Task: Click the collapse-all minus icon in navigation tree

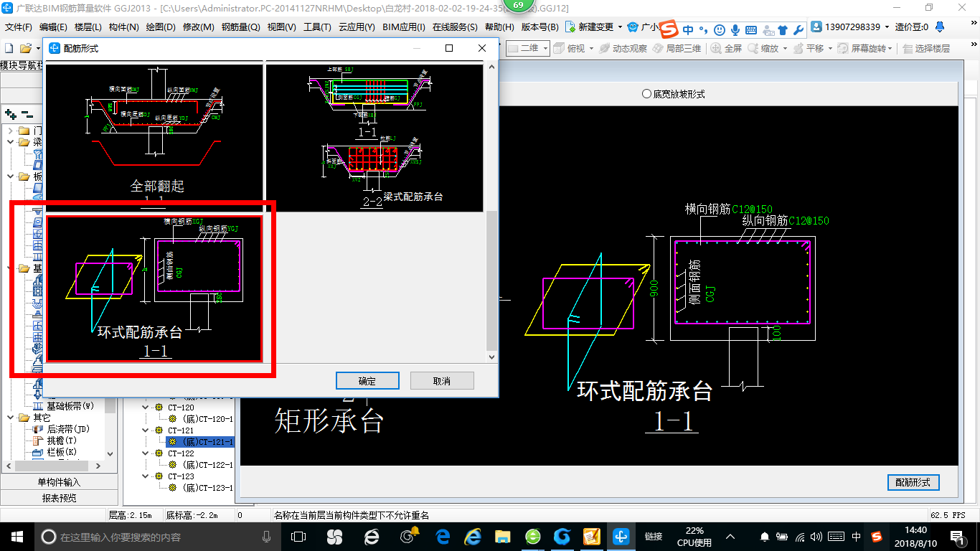Action: point(27,114)
